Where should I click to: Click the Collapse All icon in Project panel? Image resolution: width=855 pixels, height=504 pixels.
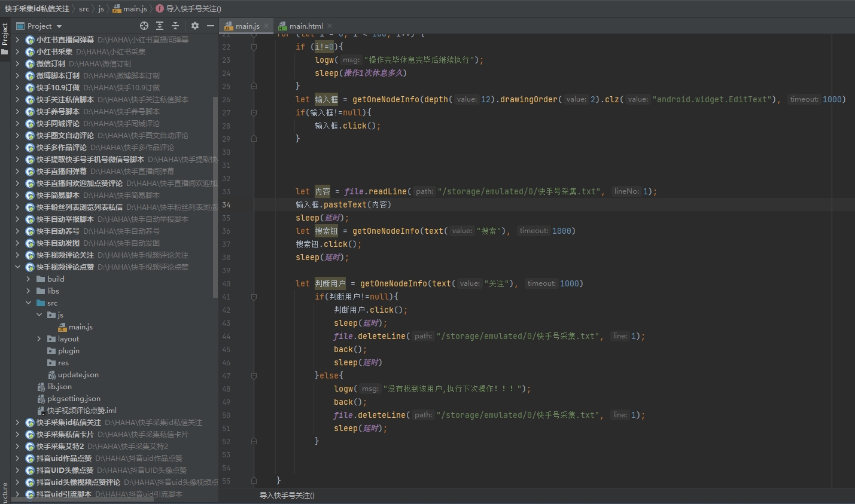[175, 26]
